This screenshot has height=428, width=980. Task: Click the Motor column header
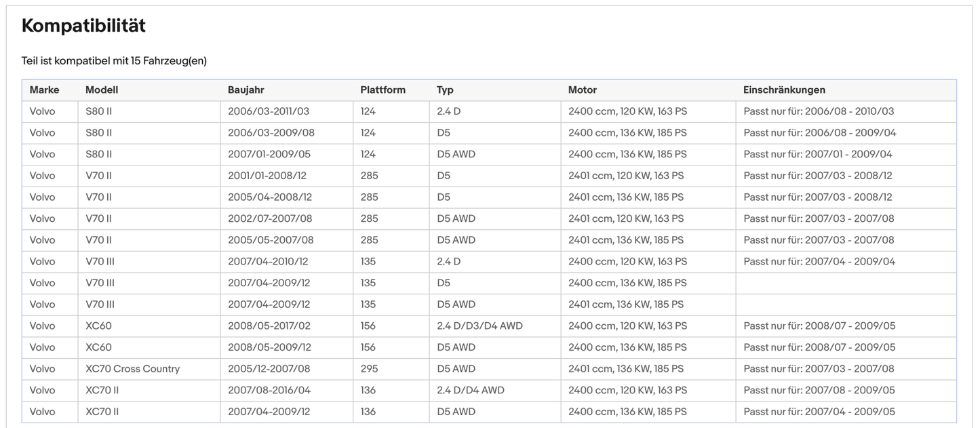pos(582,90)
